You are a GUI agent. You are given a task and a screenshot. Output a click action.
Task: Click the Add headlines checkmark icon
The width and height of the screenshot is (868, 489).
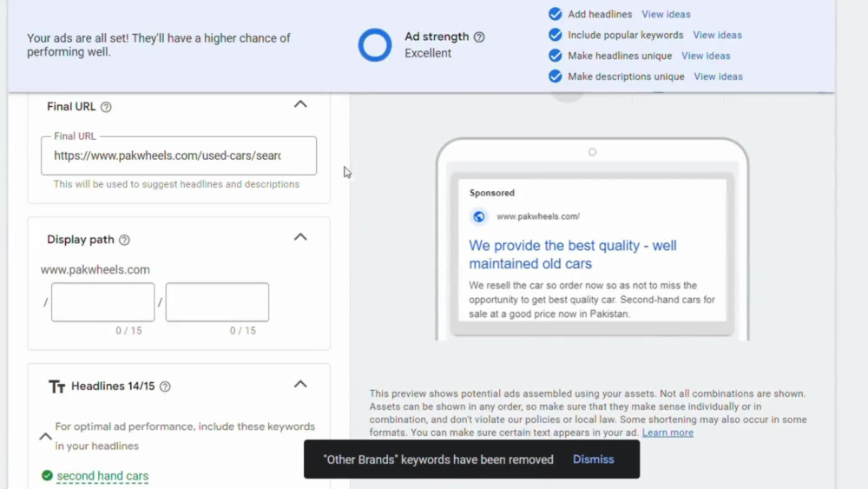click(x=556, y=15)
